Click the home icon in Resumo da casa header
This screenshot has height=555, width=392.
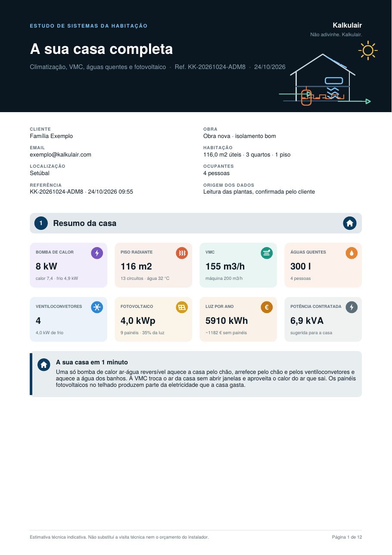350,223
